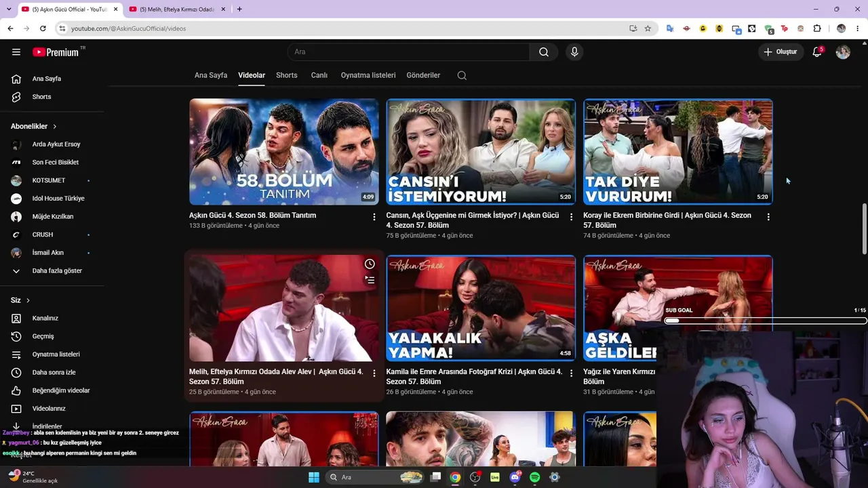The width and height of the screenshot is (868, 488).
Task: Go to YouTube Premium home logo
Action: pos(56,52)
